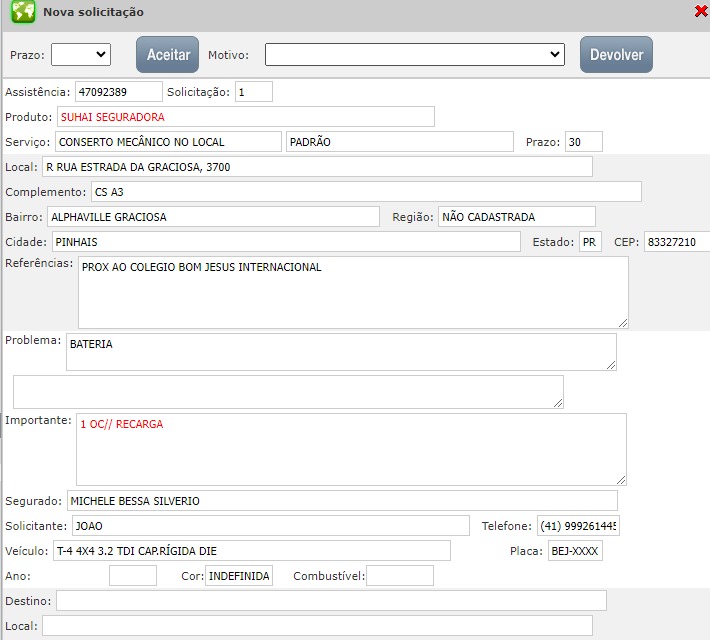Click the CEP input field
Screen dimensions: 710x640
676,242
